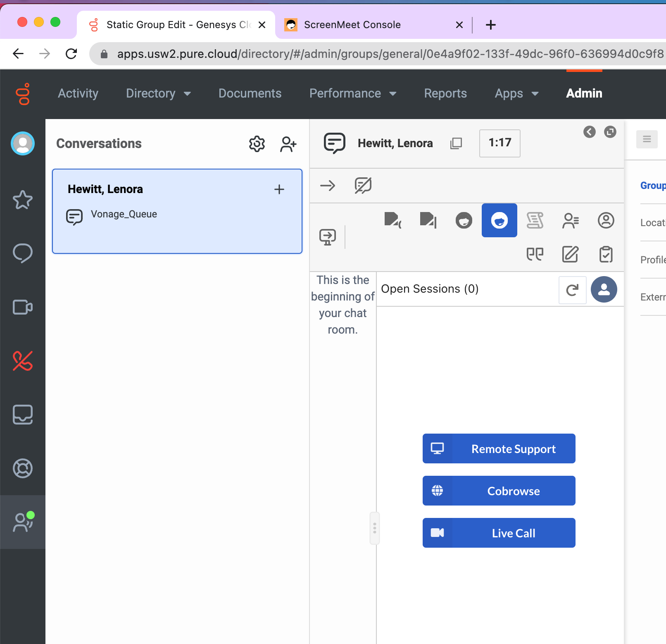Open the quotation marks responses icon
666x644 pixels.
[x=535, y=254]
